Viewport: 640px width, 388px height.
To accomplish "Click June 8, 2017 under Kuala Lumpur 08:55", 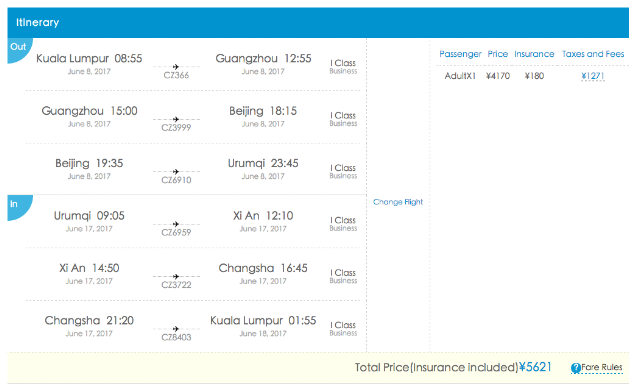I will pyautogui.click(x=89, y=72).
